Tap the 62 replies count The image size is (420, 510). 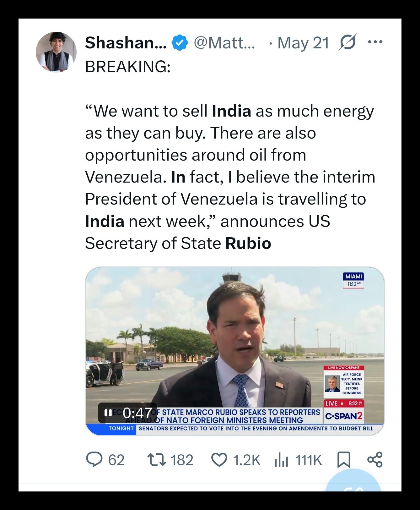[x=116, y=460]
